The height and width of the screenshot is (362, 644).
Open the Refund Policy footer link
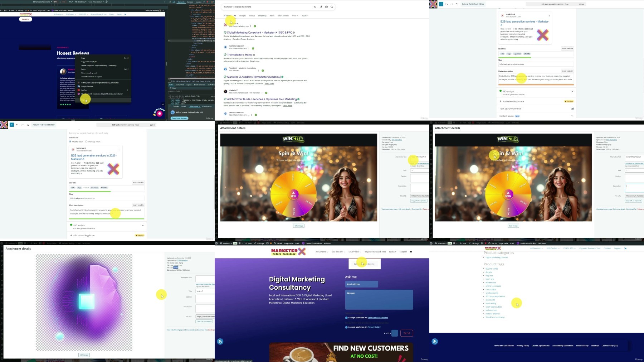582,346
